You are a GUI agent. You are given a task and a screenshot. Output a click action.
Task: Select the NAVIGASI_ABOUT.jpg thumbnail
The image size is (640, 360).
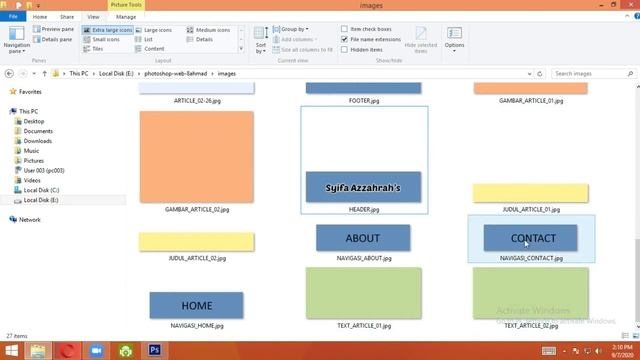point(363,238)
